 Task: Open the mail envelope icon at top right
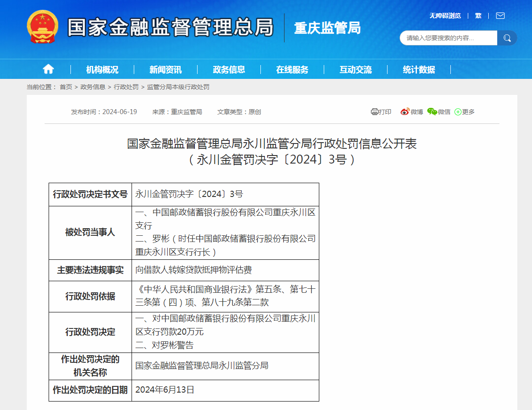click(500, 15)
